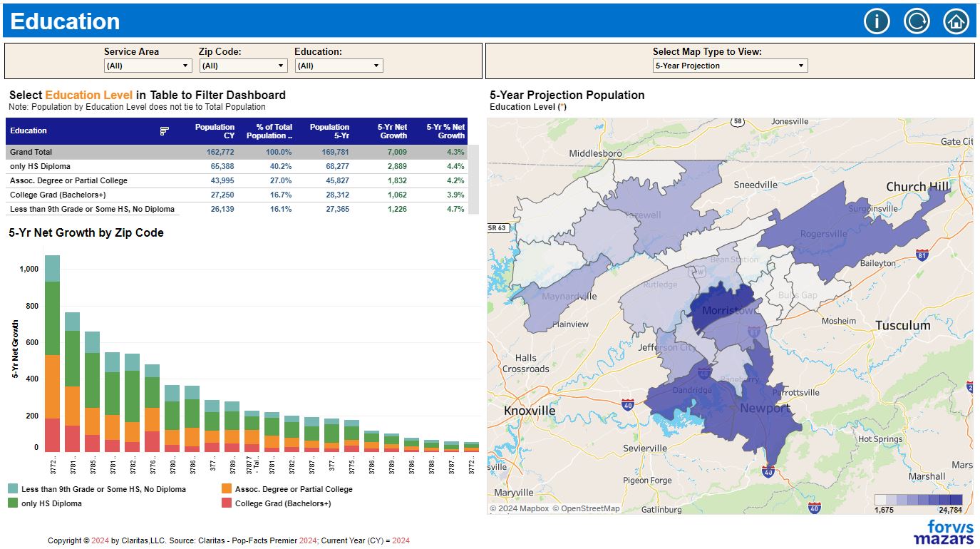
Task: Click the information icon in header
Action: click(x=877, y=21)
